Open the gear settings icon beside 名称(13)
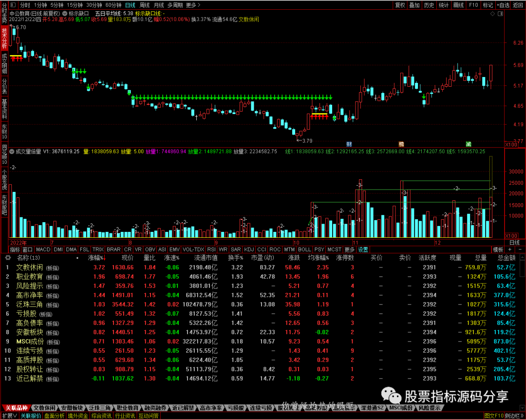 (7, 258)
